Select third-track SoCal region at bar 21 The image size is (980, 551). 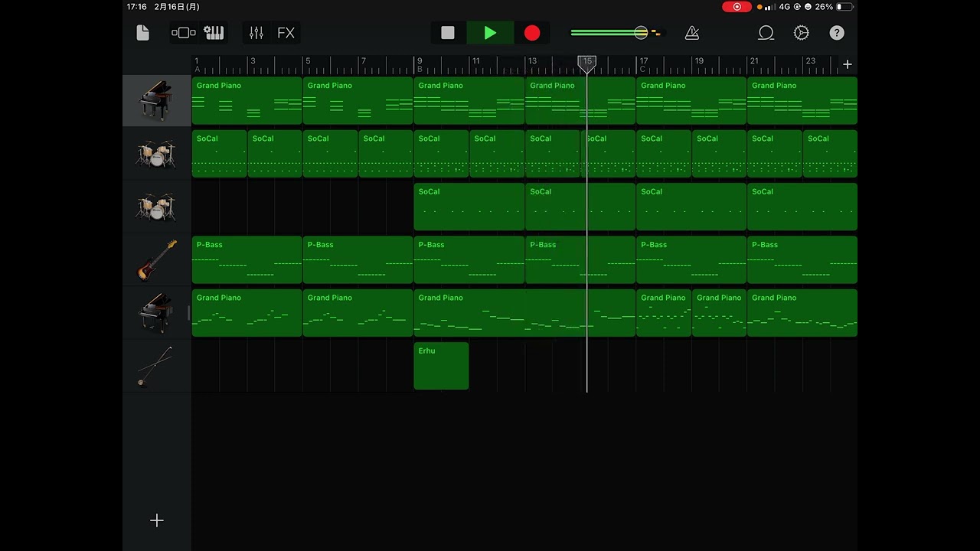click(802, 207)
